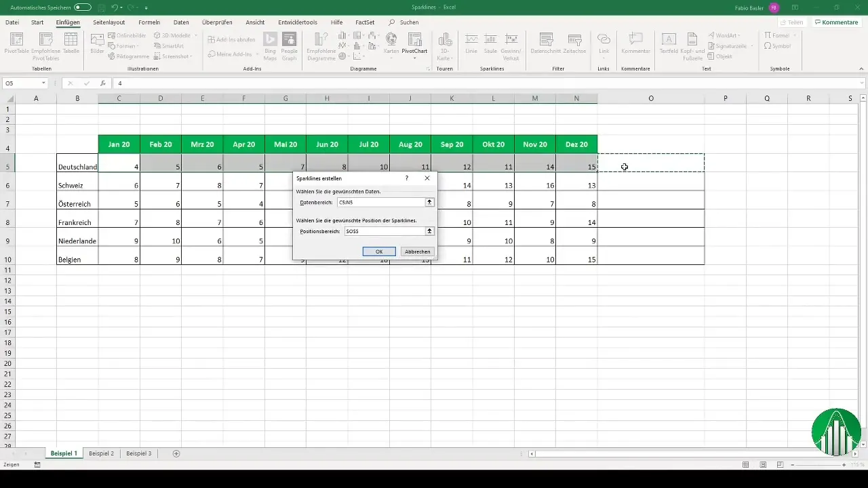Click the Objekt button

pos(719,56)
